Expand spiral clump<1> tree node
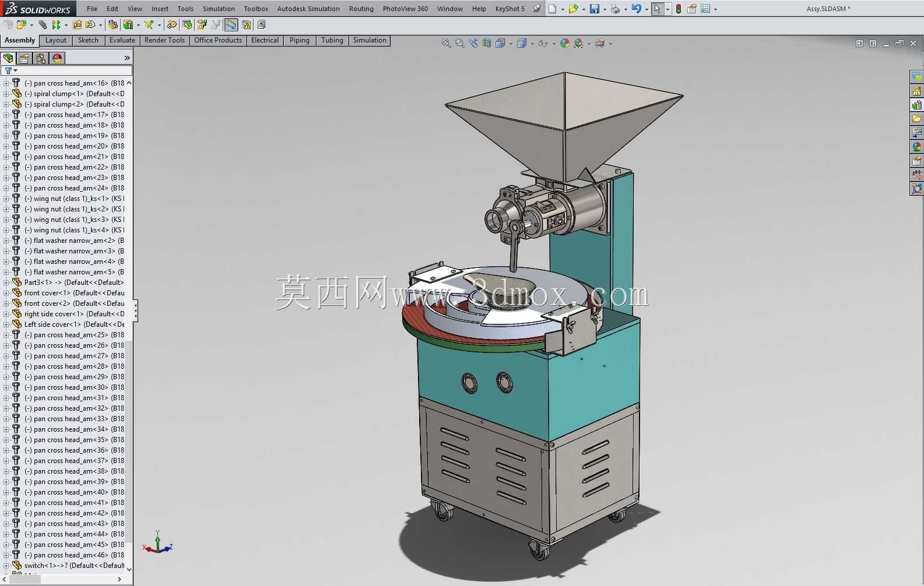The height and width of the screenshot is (586, 924). (6, 94)
